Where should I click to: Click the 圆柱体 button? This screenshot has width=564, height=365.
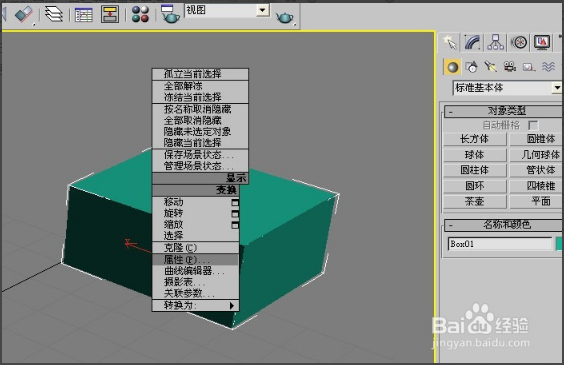click(475, 170)
